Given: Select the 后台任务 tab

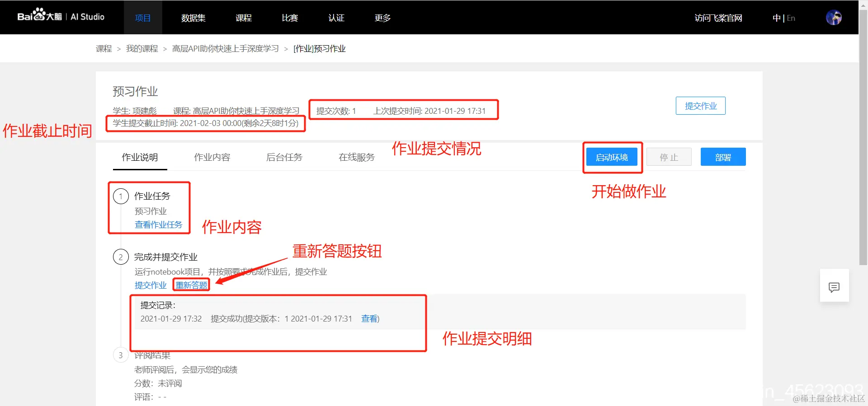Looking at the screenshot, I should [x=284, y=157].
